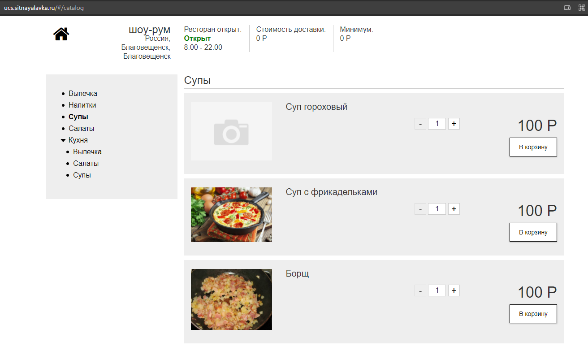Screen dimensions: 588x364
Task: Add Суп с фрикадельками to cart
Action: tap(533, 232)
